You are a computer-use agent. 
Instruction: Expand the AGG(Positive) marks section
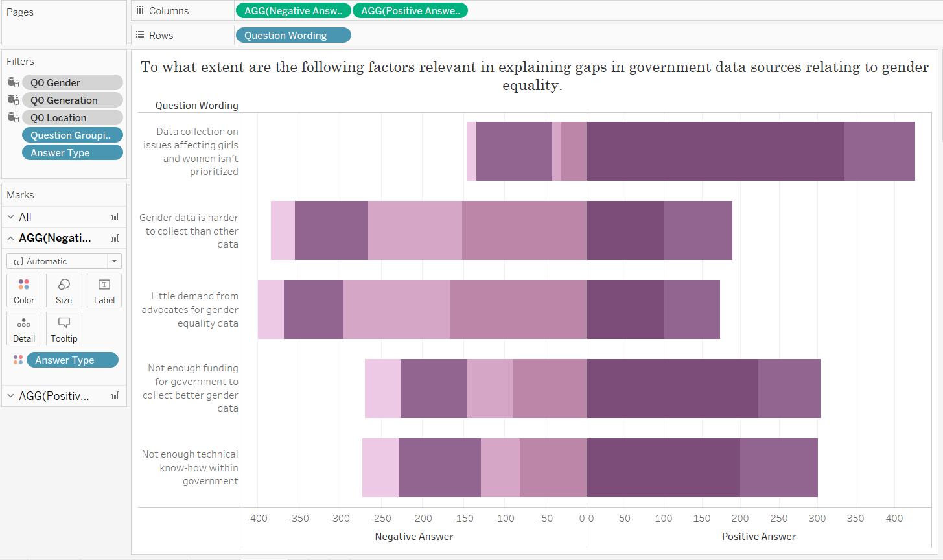point(10,396)
